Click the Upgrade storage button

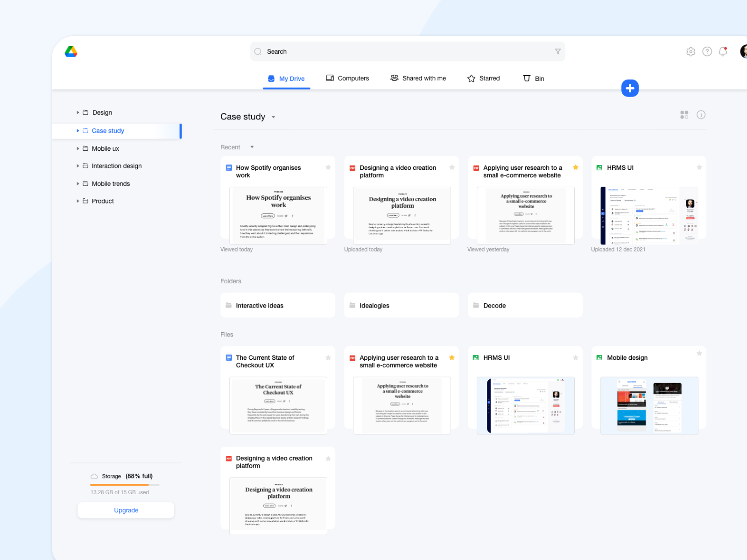(126, 510)
